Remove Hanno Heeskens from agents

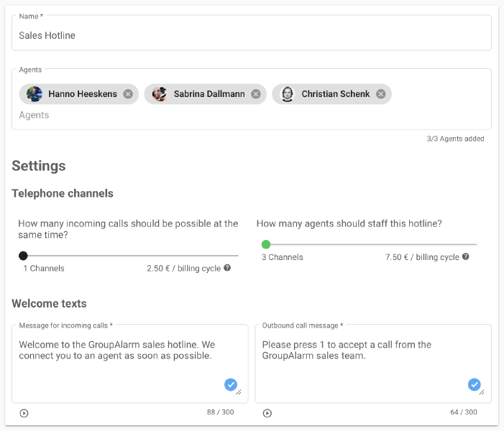[128, 94]
